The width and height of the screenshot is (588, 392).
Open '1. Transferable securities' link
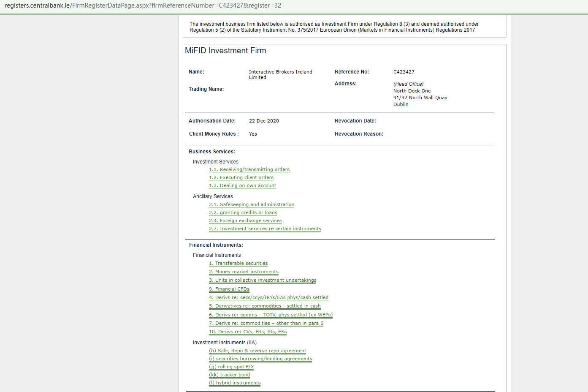click(x=238, y=263)
